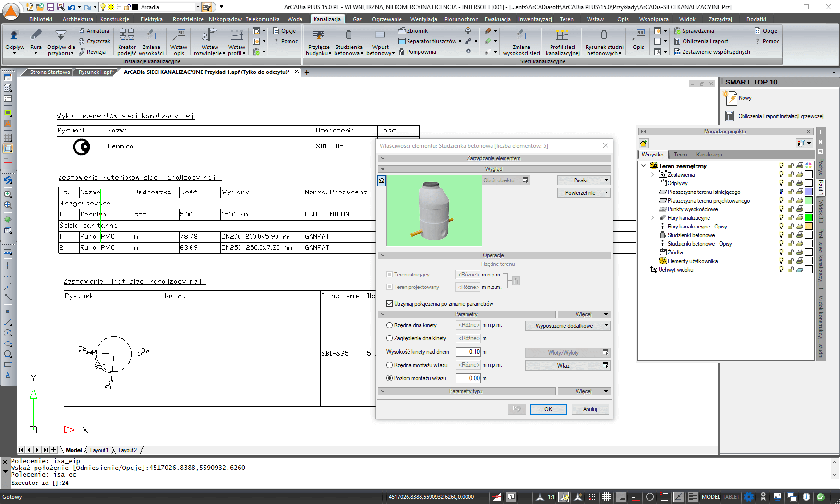Open Wyposażenie dodatkowe dropdown
840x504 pixels.
tap(568, 326)
